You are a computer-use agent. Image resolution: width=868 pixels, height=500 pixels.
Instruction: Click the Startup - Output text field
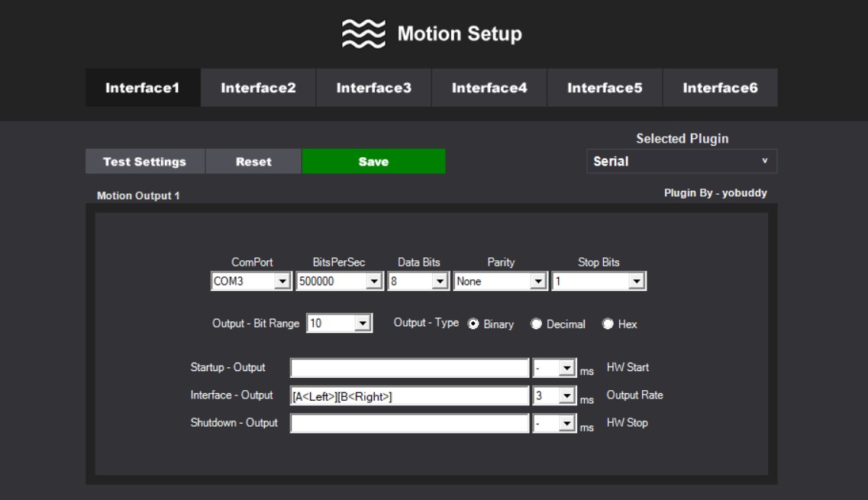pyautogui.click(x=409, y=369)
